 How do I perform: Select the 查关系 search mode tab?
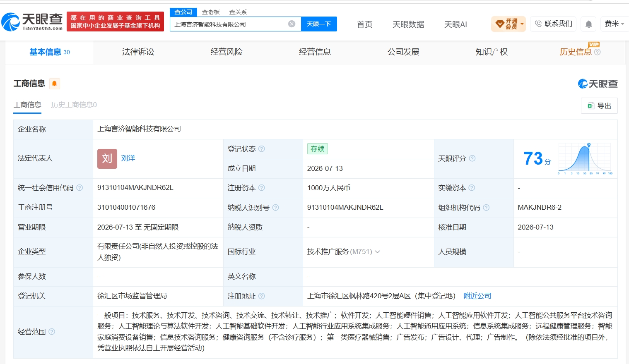[x=238, y=12]
